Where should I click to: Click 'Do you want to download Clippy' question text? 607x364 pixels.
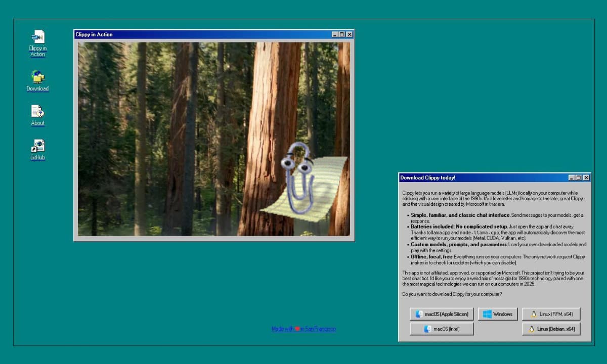pyautogui.click(x=452, y=294)
